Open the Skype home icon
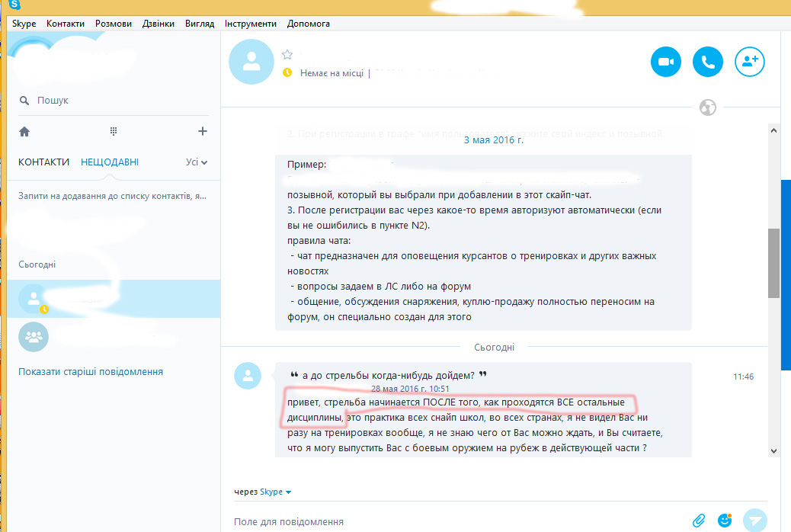This screenshot has width=791, height=532. click(x=24, y=132)
